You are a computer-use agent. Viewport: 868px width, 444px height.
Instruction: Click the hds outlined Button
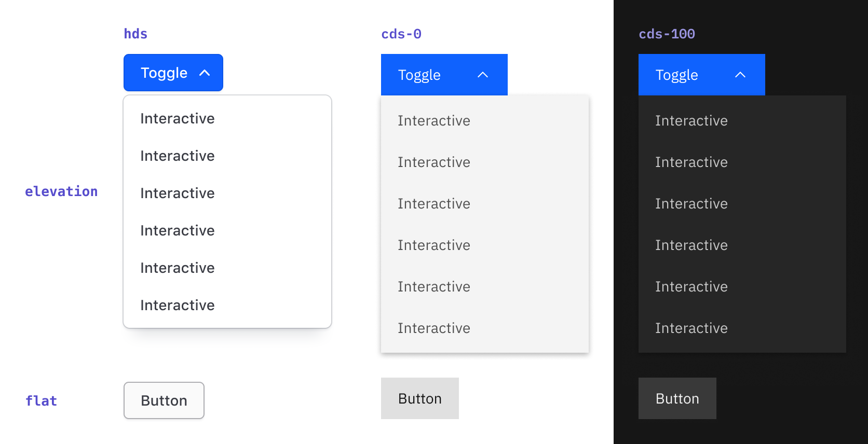click(x=164, y=400)
